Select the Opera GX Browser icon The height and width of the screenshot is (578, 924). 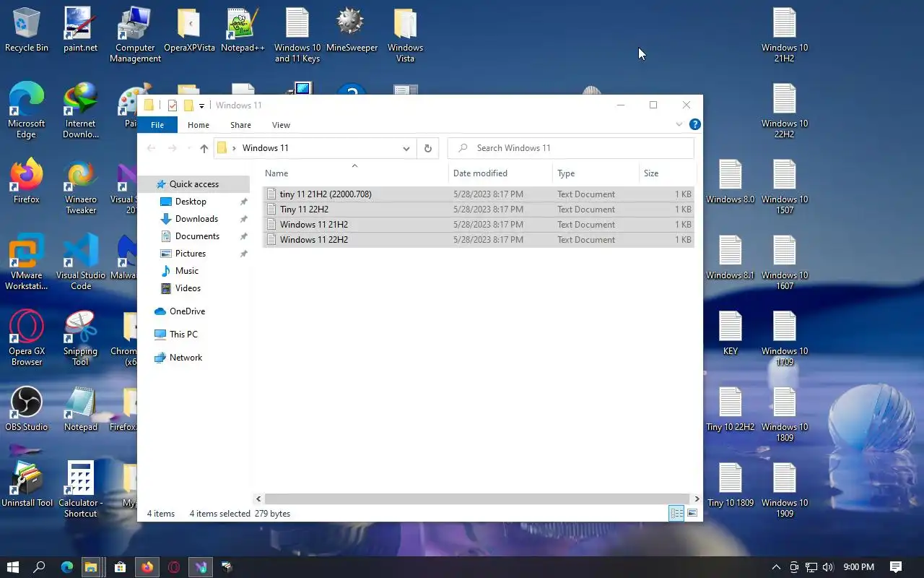(x=27, y=337)
